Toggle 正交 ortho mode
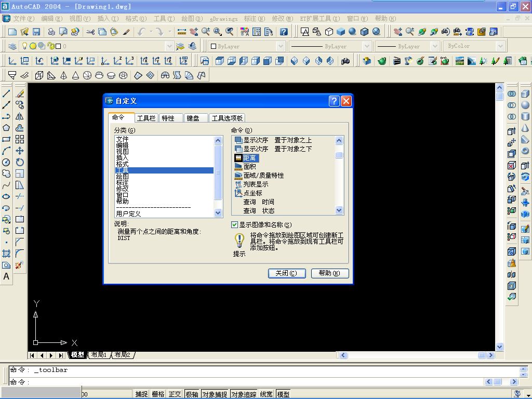 175,394
